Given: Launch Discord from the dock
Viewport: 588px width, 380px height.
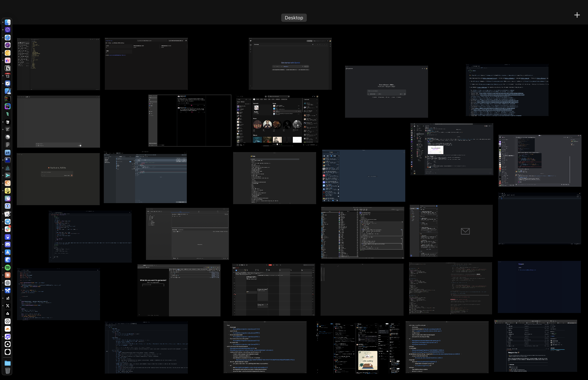Looking at the screenshot, I should (8, 245).
